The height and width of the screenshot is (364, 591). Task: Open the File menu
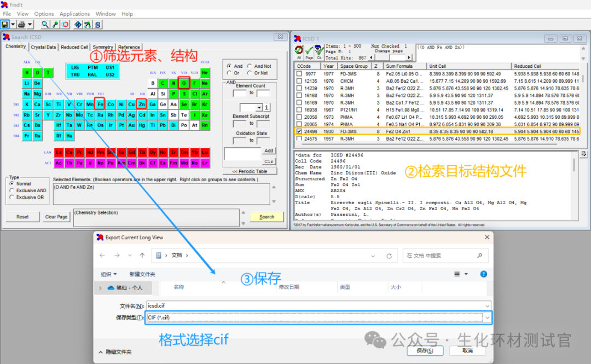[x=7, y=14]
